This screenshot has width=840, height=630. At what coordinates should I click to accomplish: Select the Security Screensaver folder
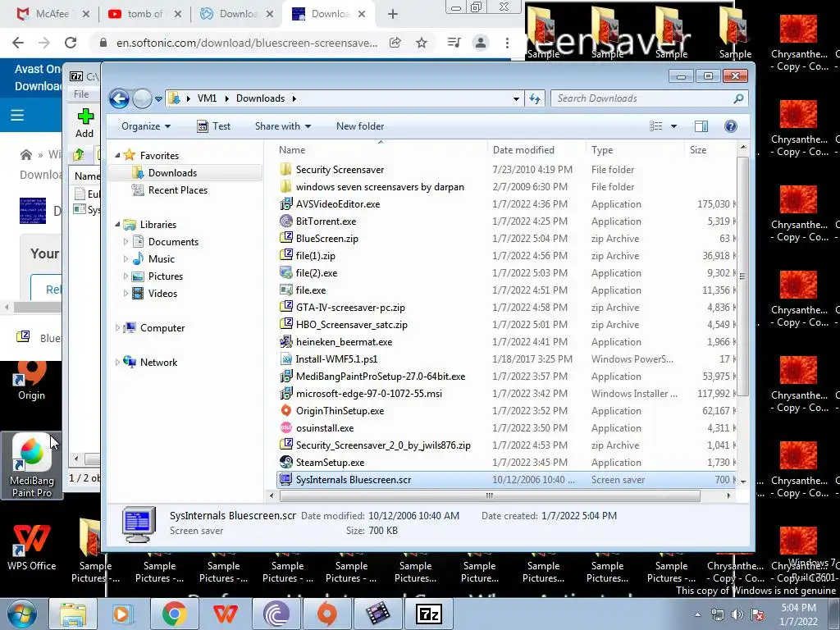coord(340,170)
